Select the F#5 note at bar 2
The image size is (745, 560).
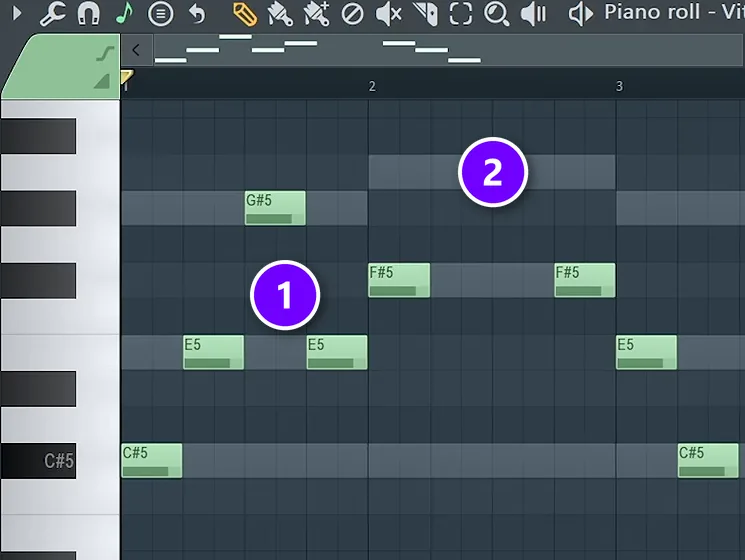click(399, 280)
